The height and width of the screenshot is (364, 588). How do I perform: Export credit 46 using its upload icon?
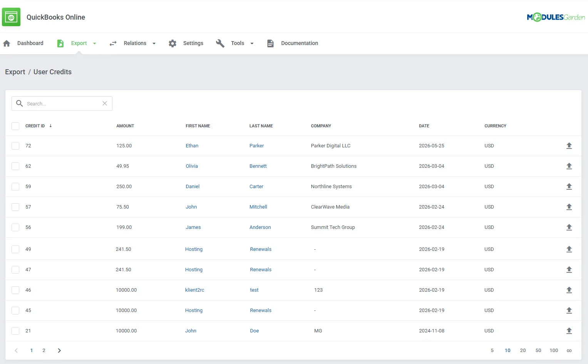point(569,290)
